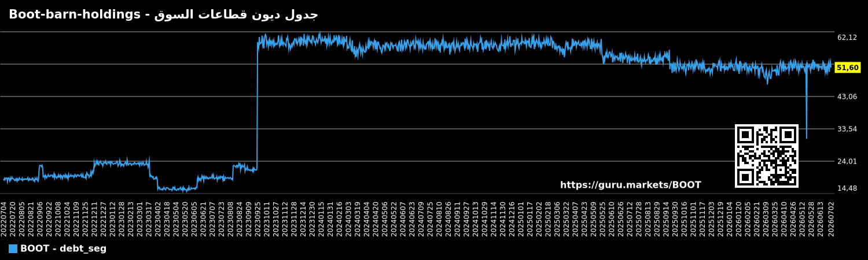
Task: Select the 20220704 date label
Action: [4, 218]
